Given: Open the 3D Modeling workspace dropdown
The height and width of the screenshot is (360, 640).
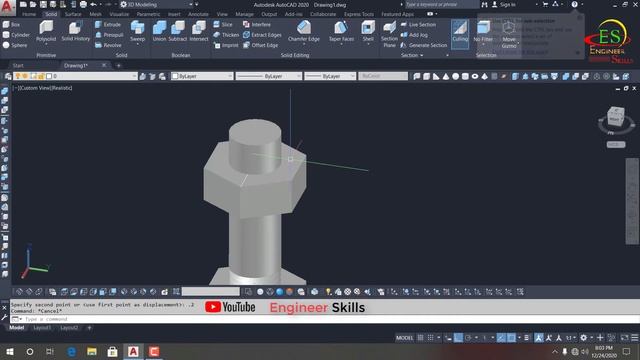Looking at the screenshot, I should tap(157, 4).
